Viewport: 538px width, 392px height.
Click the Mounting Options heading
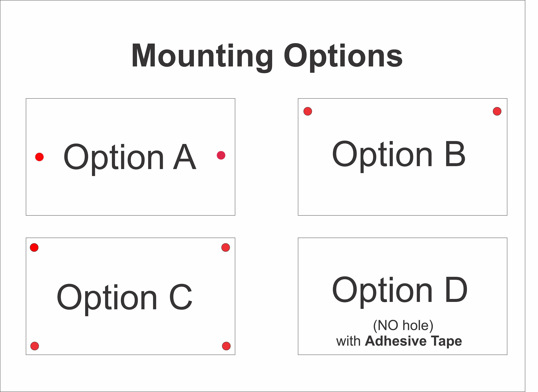click(267, 58)
